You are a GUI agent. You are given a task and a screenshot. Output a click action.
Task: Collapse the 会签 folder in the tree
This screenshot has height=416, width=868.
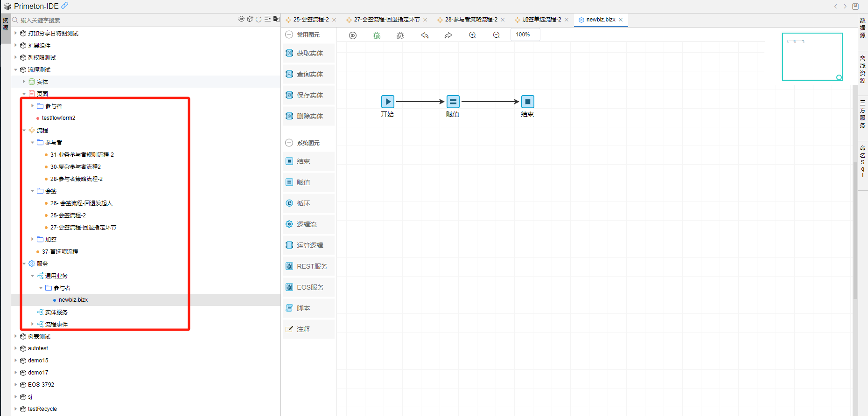click(x=33, y=191)
